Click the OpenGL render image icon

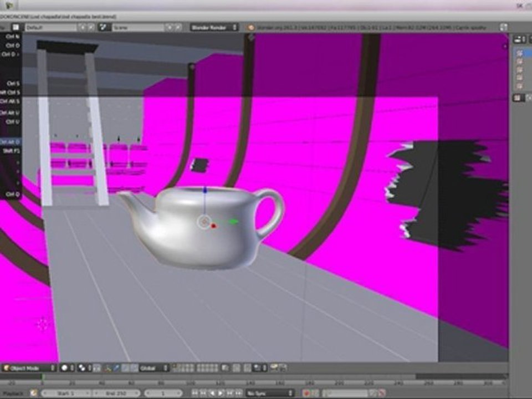click(274, 368)
